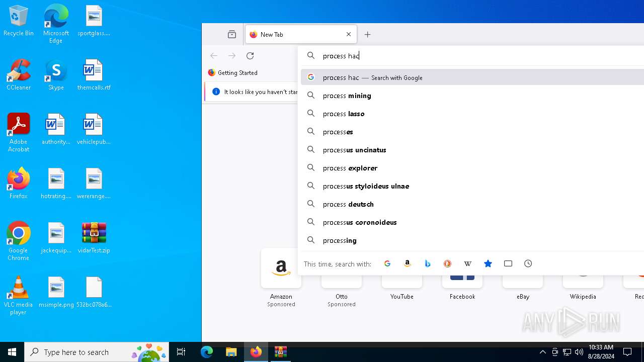Open volume control in tray

[x=579, y=352]
